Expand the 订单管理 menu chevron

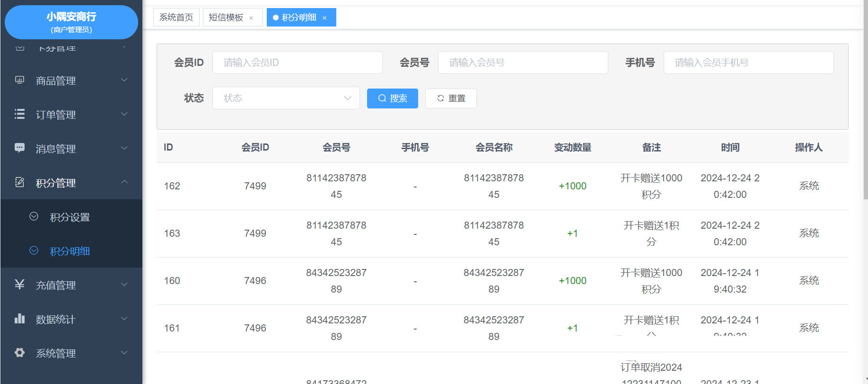pos(124,114)
